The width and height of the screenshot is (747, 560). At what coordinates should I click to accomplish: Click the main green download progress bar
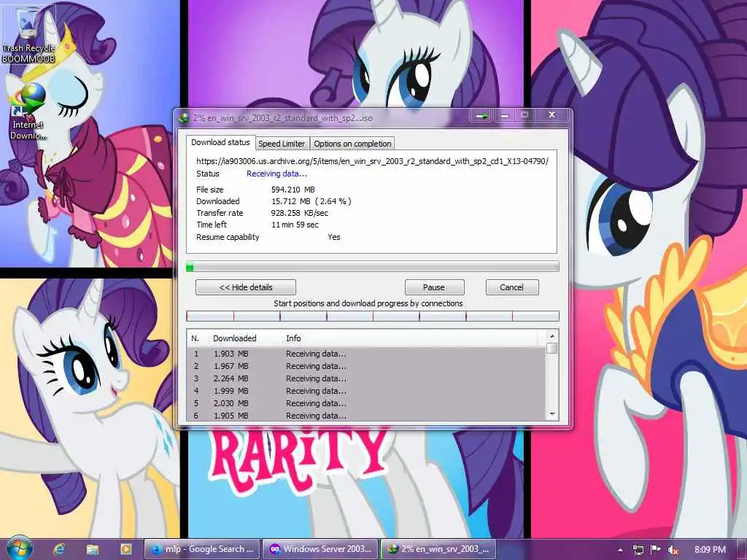tap(373, 267)
